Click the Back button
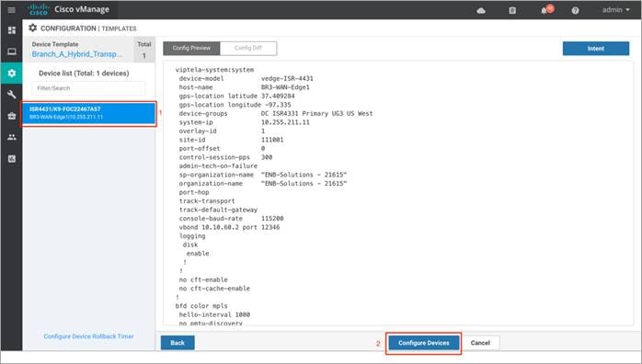Image resolution: width=642 pixels, height=364 pixels. pos(178,343)
